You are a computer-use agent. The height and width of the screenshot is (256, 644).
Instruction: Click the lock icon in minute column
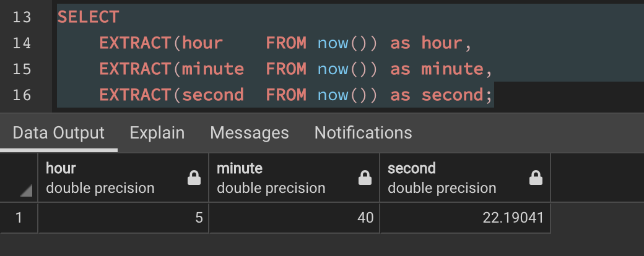365,179
